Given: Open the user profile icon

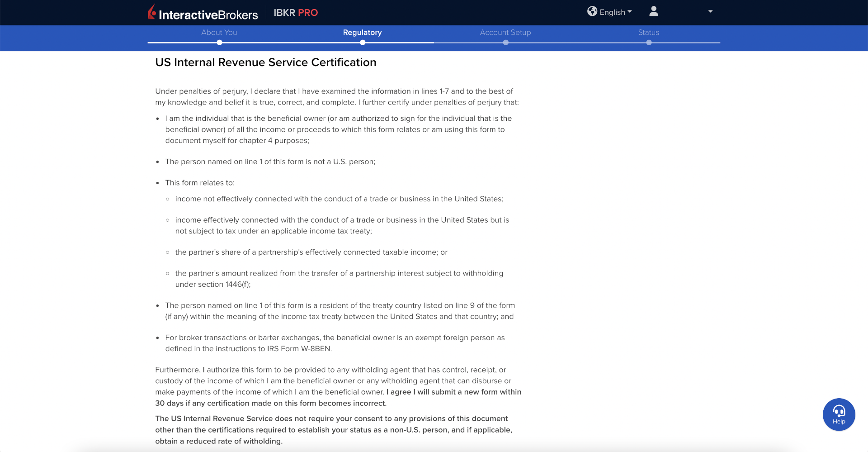Looking at the screenshot, I should click(654, 11).
